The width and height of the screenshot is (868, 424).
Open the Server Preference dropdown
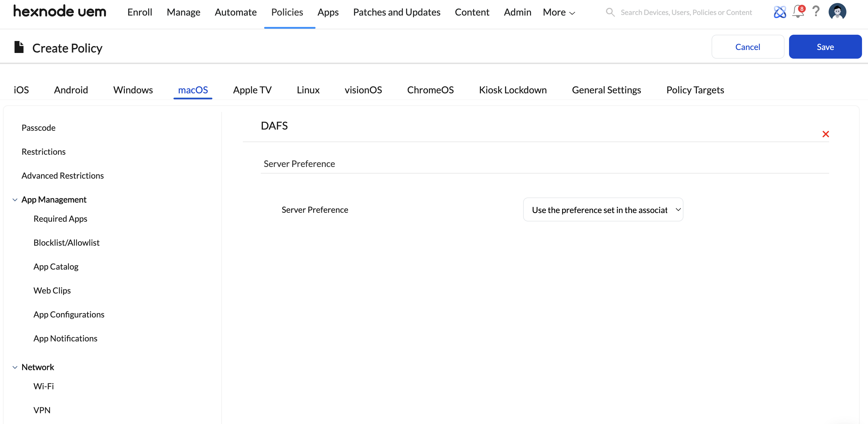coord(603,210)
